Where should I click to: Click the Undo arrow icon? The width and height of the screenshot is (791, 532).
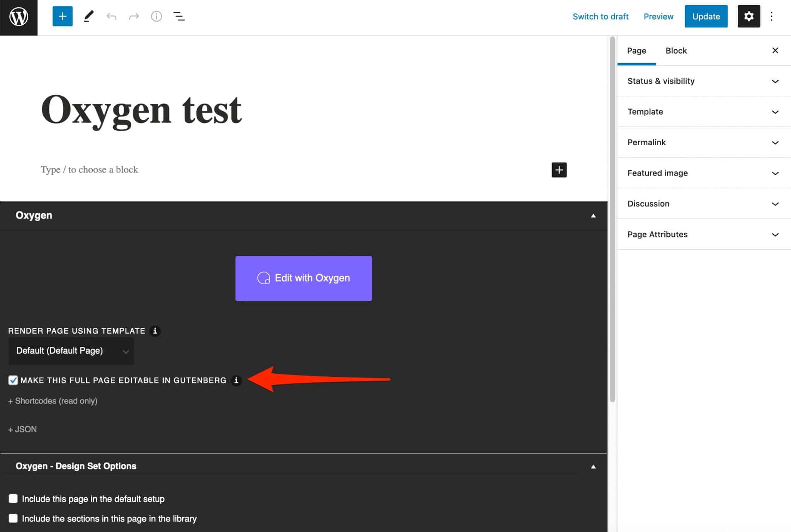coord(110,16)
